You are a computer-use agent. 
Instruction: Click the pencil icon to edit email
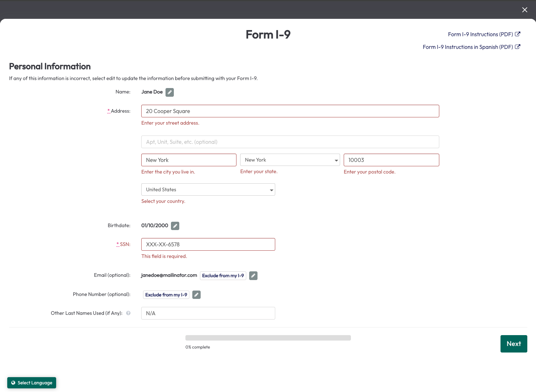[x=253, y=276]
